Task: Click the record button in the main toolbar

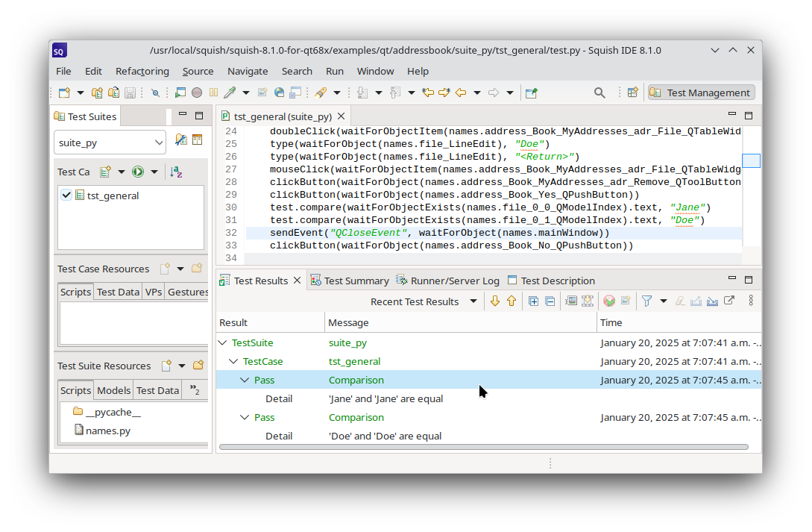Action: 197,93
